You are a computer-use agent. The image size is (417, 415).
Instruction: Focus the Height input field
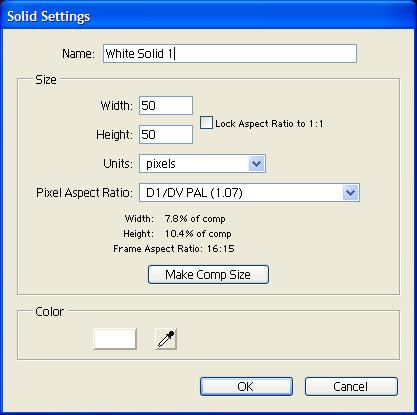pos(166,135)
